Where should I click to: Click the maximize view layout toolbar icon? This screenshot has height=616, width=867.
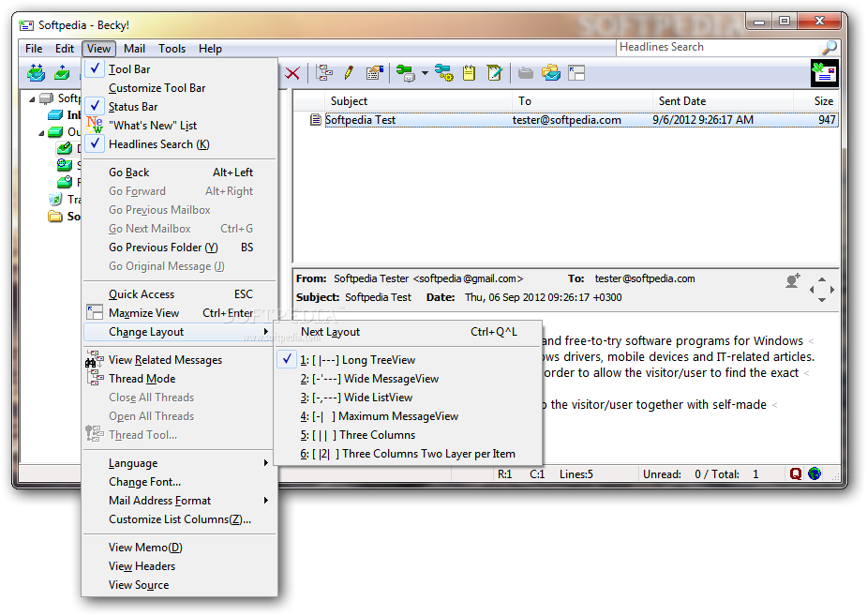point(576,73)
